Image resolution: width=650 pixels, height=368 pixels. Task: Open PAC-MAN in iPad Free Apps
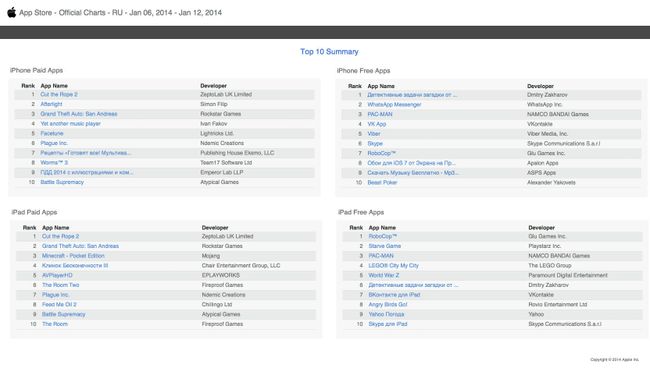tap(381, 256)
